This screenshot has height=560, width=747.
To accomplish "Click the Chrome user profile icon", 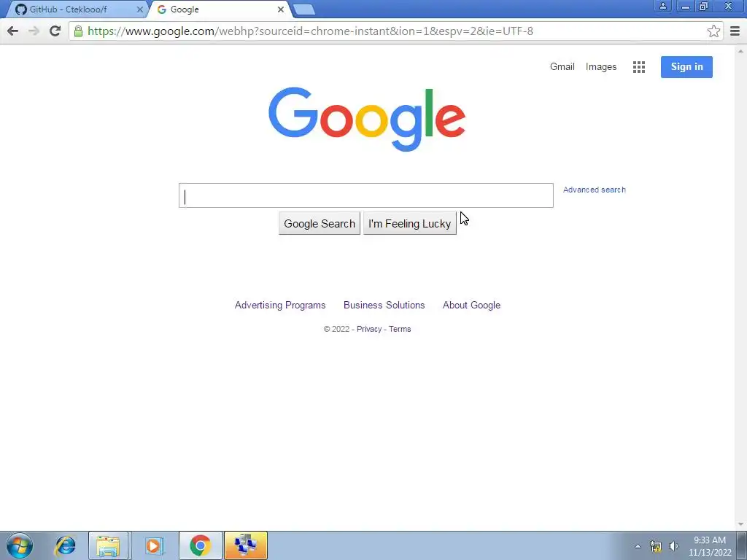I will pos(662,6).
